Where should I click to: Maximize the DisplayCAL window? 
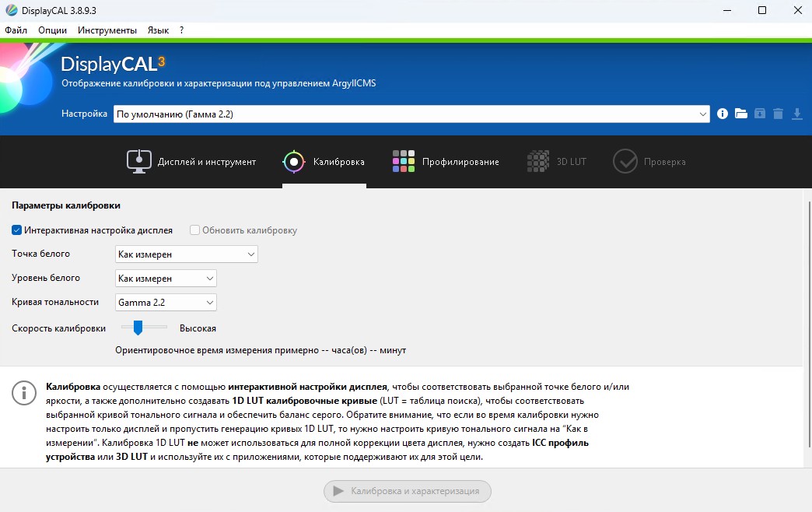coord(761,10)
